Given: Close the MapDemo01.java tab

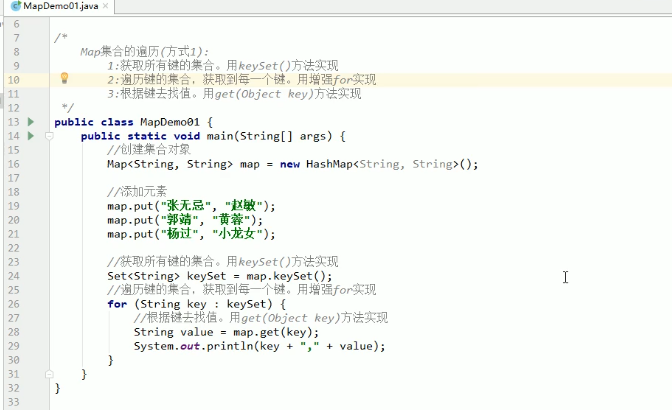Looking at the screenshot, I should (x=105, y=6).
